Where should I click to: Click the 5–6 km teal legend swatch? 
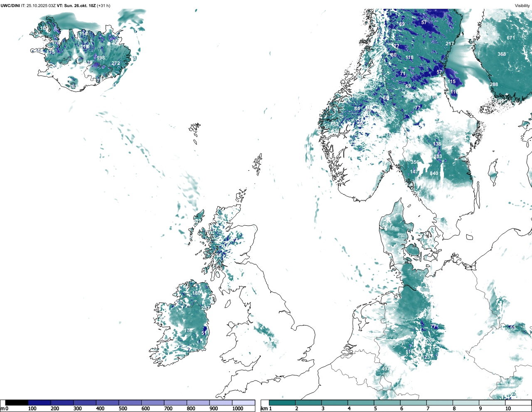click(x=387, y=402)
